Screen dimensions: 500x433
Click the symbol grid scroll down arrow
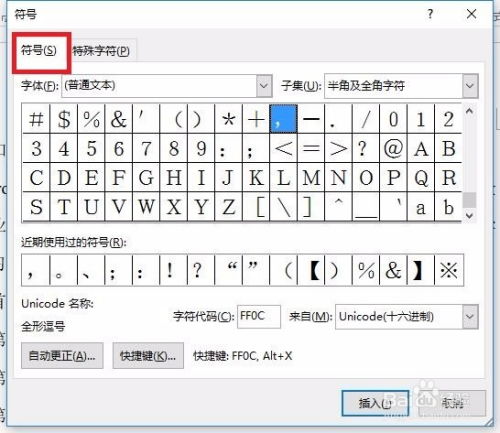coord(469,216)
